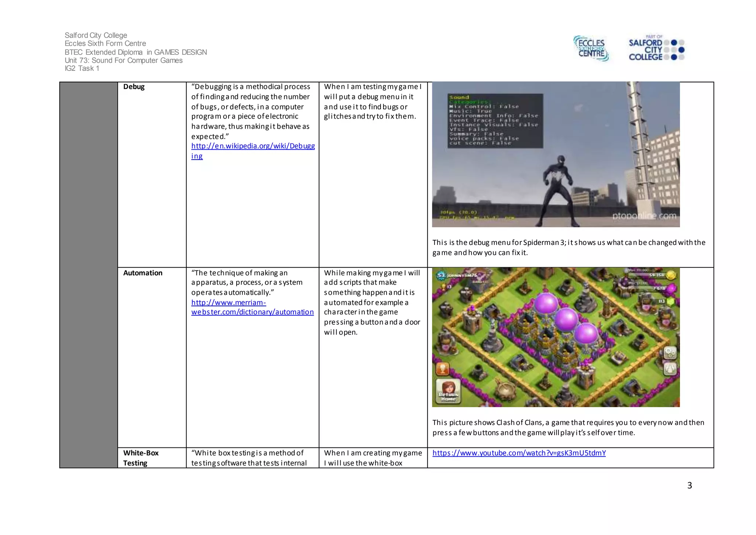This screenshot has height=535, width=756.
Task: Click the Unit 73 Sound For Computer Games header
Action: [124, 60]
